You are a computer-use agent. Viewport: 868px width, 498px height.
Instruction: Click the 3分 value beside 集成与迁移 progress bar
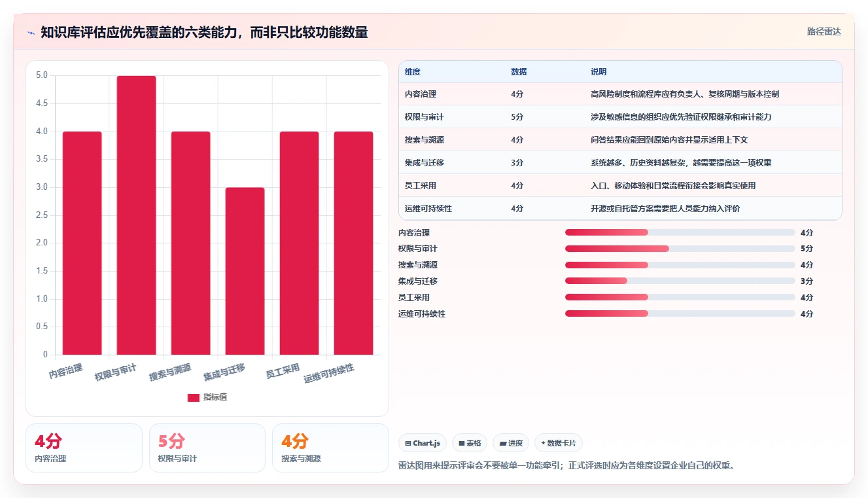point(807,281)
